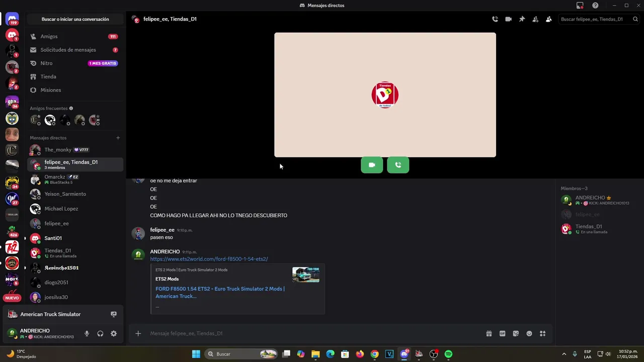Open the volume control in system tray
The height and width of the screenshot is (362, 644).
(609, 354)
